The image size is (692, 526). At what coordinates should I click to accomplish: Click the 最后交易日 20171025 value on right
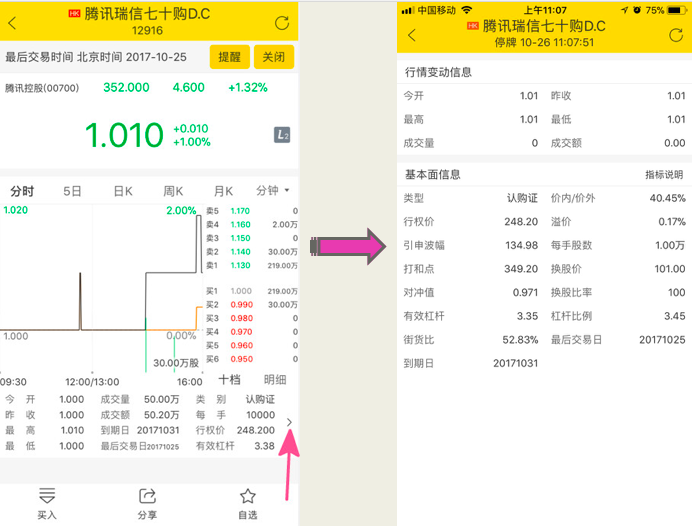(662, 340)
